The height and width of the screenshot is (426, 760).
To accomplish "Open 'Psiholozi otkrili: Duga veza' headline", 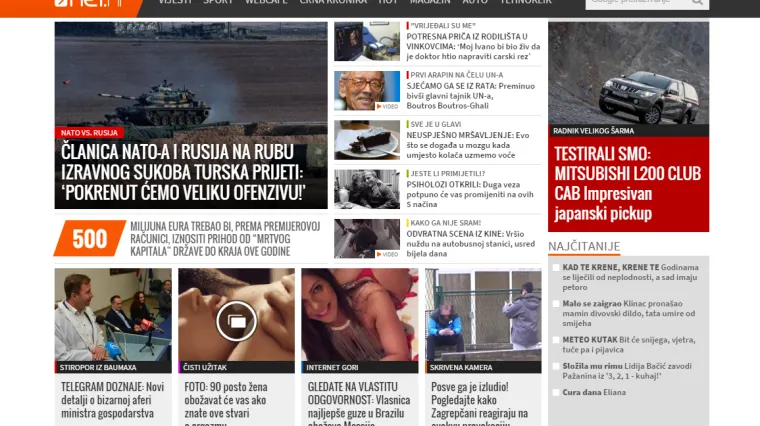I will coord(470,194).
